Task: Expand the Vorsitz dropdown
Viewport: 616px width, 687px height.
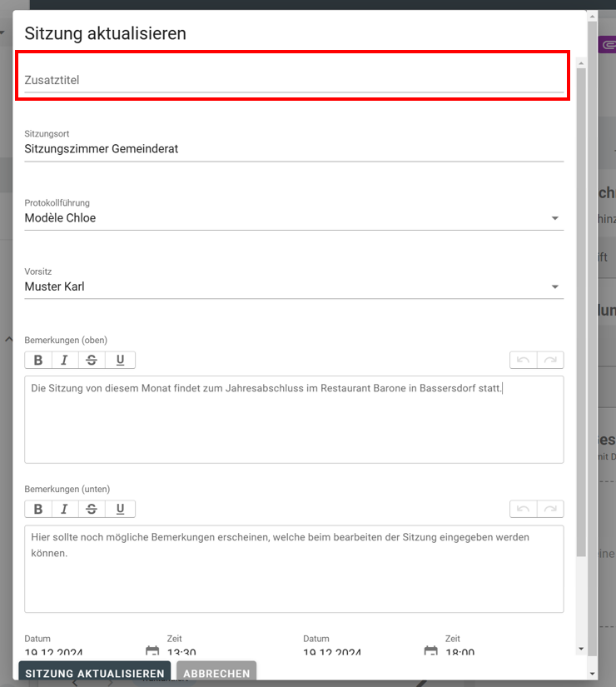Action: tap(554, 287)
